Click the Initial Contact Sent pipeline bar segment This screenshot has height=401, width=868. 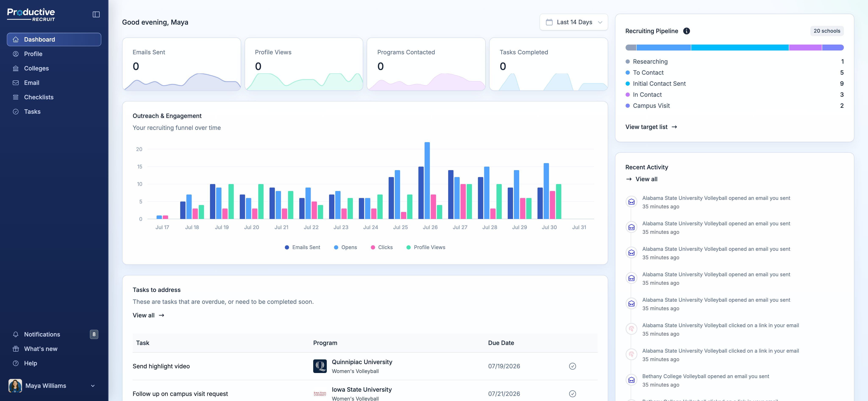point(740,48)
